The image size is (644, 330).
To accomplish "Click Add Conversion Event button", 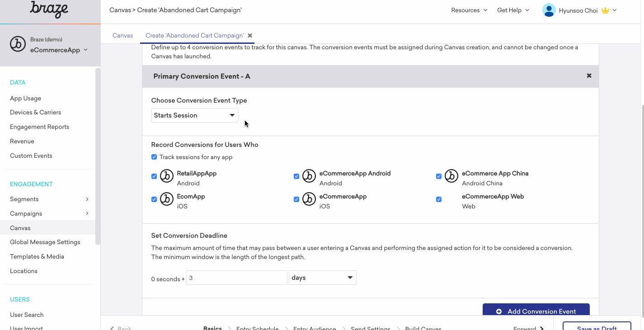I will tap(536, 310).
